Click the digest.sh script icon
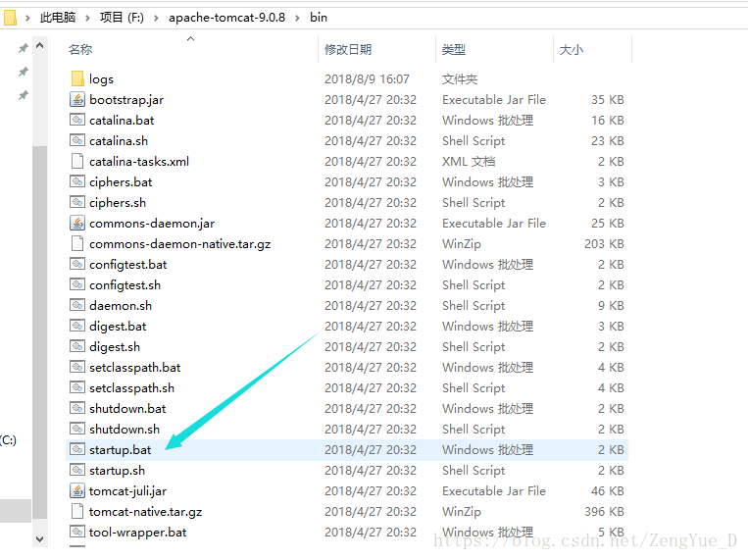Screen dimensions: 748x560 point(77,346)
